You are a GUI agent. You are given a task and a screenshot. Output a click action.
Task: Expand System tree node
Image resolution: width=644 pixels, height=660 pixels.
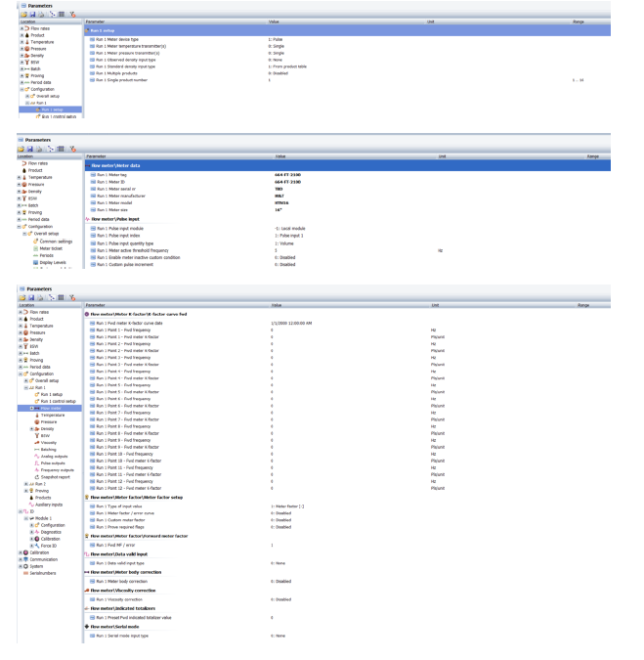pyautogui.click(x=21, y=566)
